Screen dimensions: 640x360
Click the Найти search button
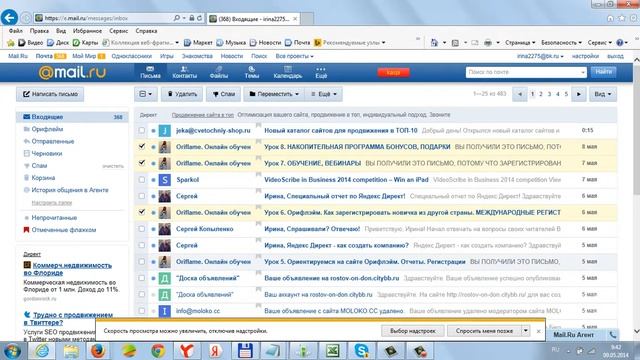(603, 72)
